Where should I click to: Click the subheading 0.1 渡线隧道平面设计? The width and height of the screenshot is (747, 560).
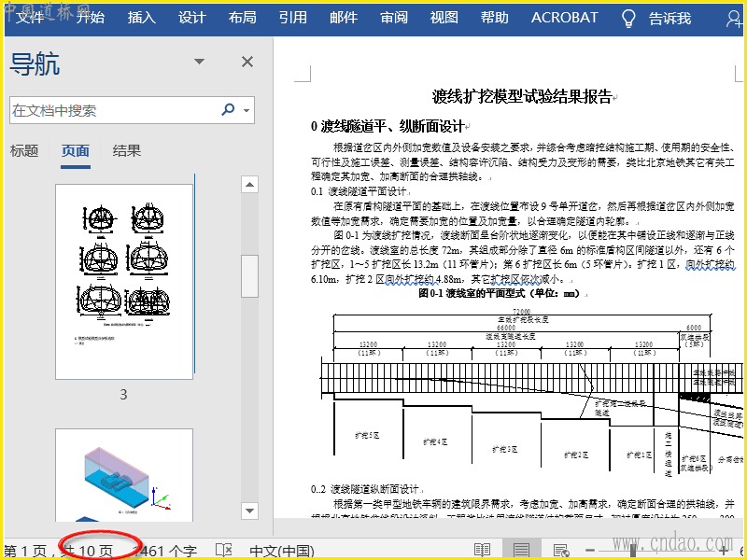(359, 191)
